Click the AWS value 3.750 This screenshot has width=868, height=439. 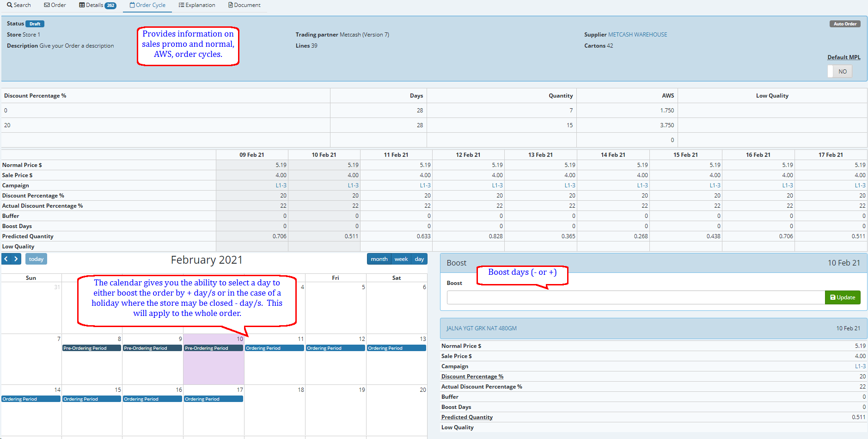[x=667, y=125]
